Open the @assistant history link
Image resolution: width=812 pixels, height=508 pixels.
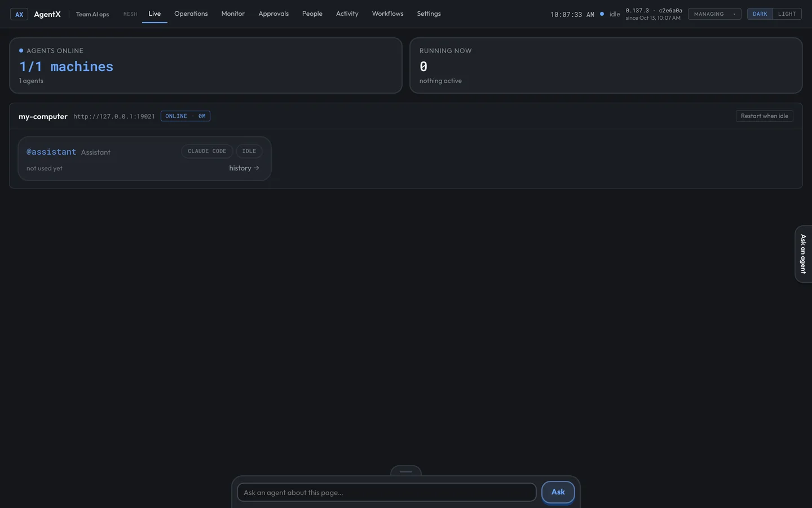(x=244, y=168)
